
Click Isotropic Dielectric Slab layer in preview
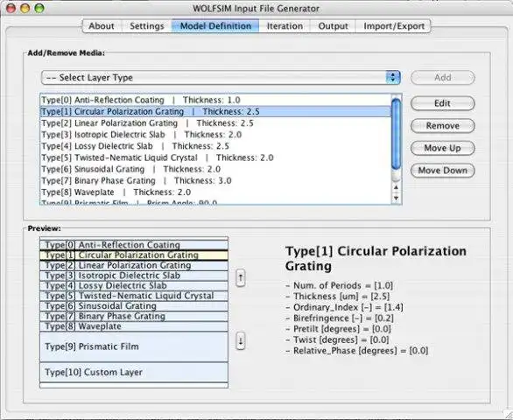tap(134, 276)
